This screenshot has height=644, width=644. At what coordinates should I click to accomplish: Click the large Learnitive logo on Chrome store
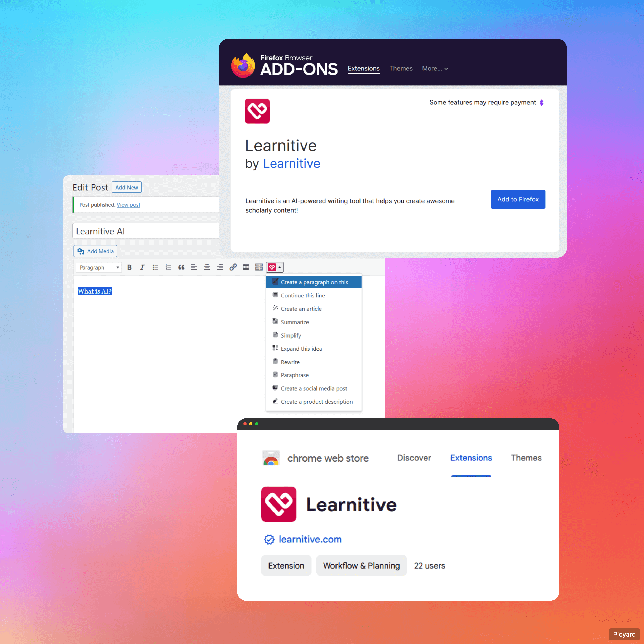click(x=279, y=504)
